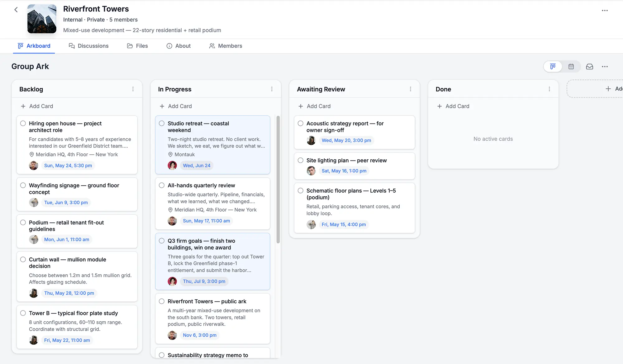
Task: Go to the About tab
Action: (178, 46)
